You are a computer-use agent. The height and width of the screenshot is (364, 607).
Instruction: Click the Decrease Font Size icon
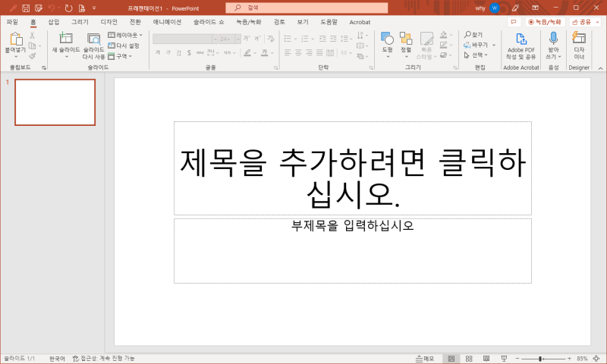[257, 38]
